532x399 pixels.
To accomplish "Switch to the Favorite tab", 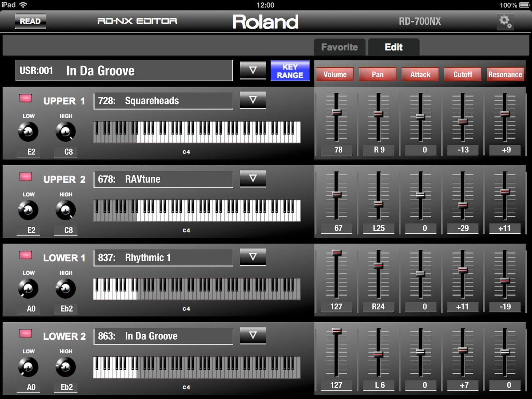I will (339, 47).
